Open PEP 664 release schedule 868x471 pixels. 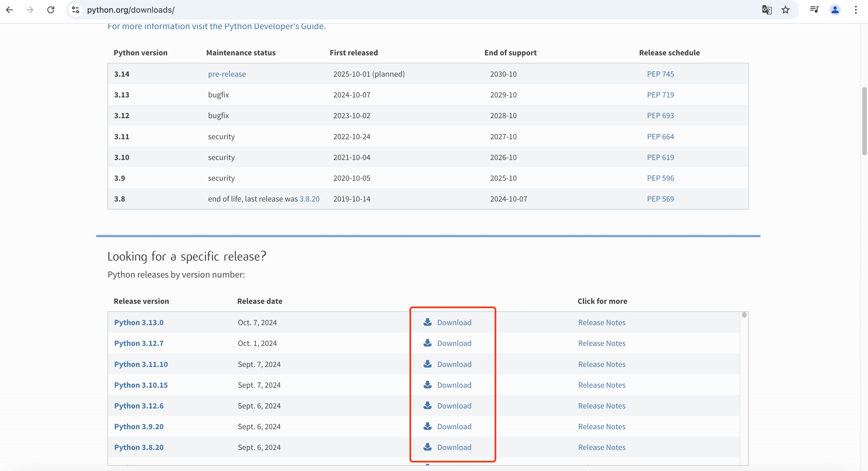click(660, 136)
